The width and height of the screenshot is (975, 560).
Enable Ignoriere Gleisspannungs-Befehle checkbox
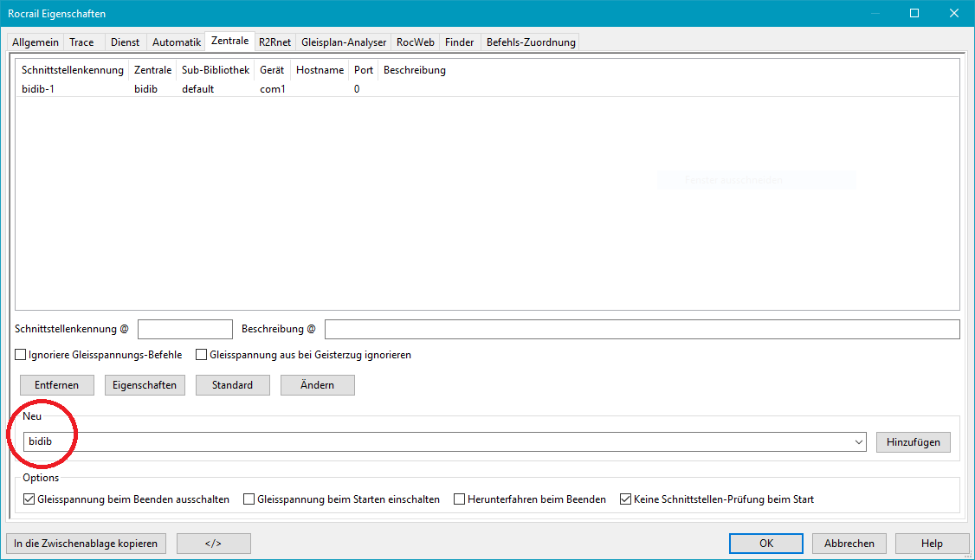pos(21,355)
